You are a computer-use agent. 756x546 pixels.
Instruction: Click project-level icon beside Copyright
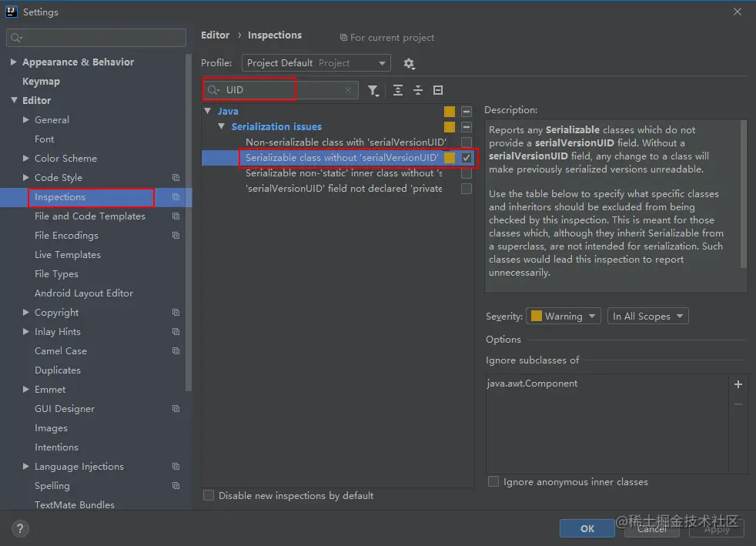(176, 313)
